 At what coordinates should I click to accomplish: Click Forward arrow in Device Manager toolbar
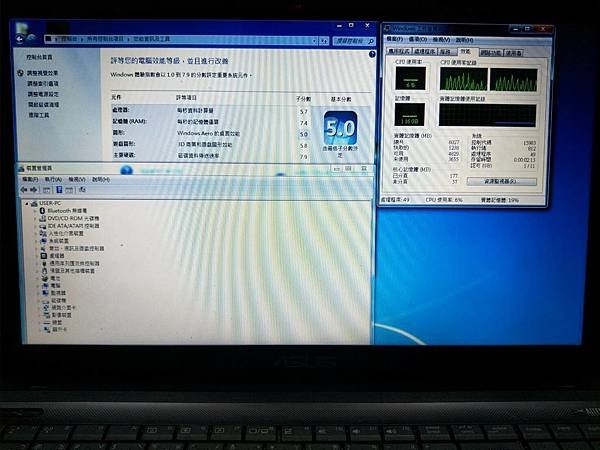[x=34, y=190]
